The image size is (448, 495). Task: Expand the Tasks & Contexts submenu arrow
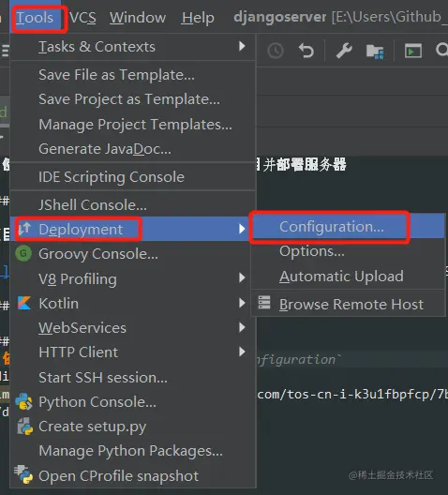coord(242,47)
